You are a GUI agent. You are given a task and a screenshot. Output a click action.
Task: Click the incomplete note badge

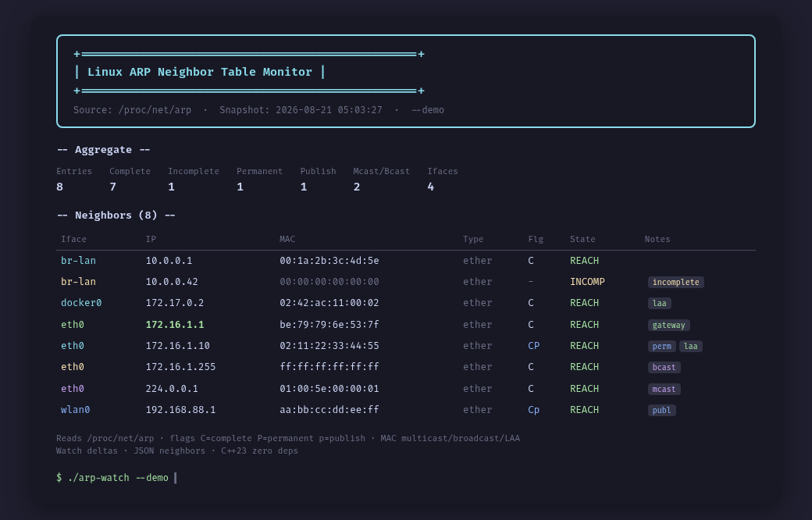point(676,283)
